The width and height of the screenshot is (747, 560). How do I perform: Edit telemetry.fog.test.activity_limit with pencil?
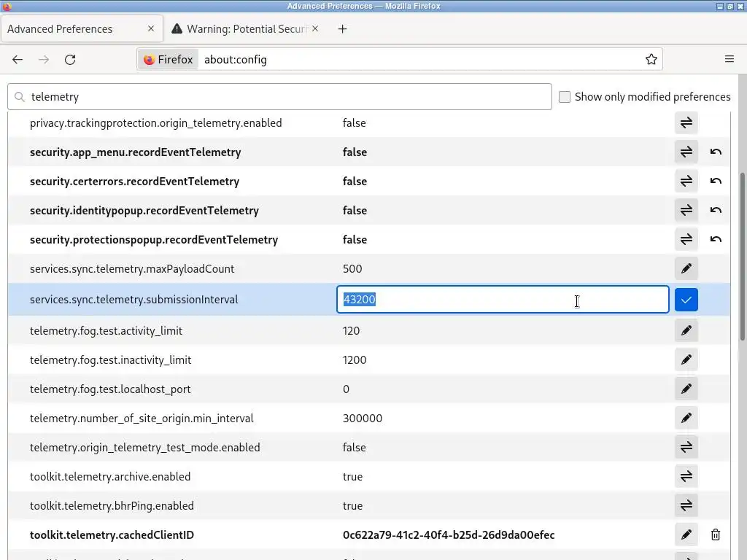pyautogui.click(x=686, y=330)
